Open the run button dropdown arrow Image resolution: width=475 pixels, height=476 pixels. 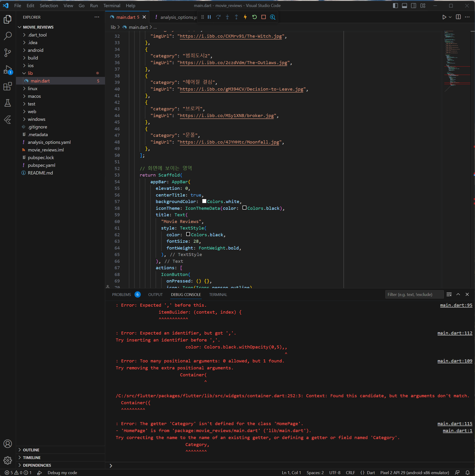coord(450,17)
